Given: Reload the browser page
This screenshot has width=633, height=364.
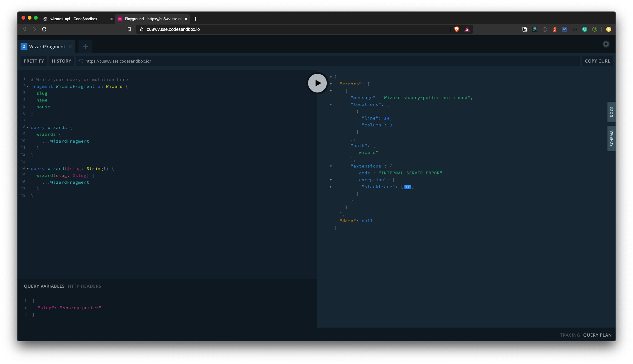Looking at the screenshot, I should point(44,29).
